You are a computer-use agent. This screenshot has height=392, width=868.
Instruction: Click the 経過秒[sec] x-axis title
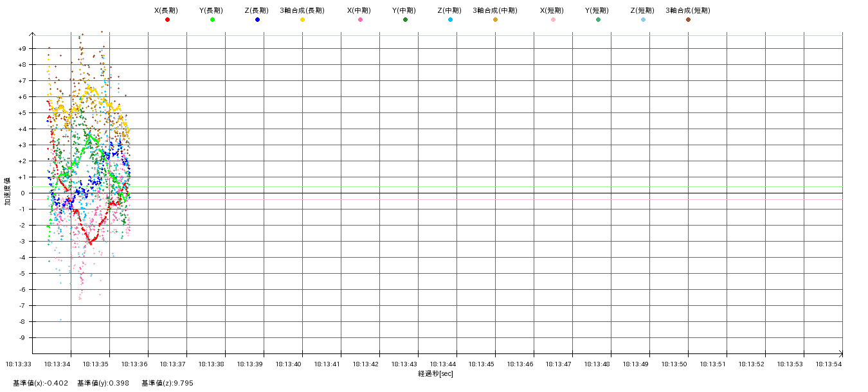435,373
